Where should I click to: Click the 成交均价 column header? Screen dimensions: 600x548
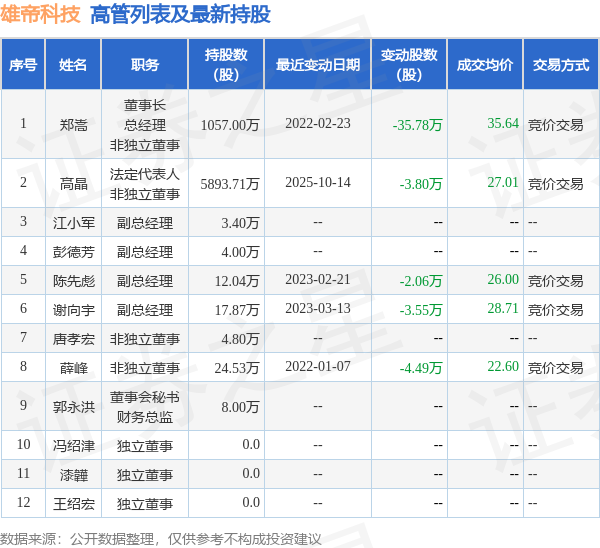pyautogui.click(x=485, y=65)
